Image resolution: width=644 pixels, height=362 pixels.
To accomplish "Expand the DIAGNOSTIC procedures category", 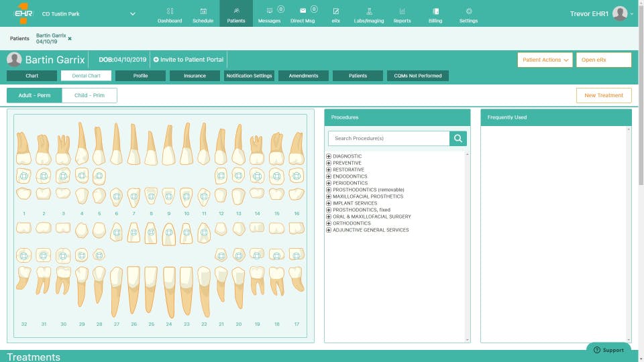I will (x=329, y=156).
